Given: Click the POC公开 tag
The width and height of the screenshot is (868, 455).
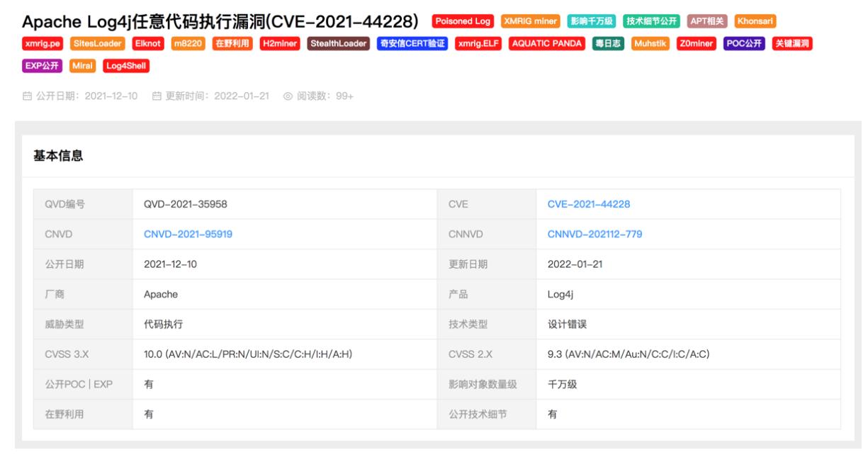Looking at the screenshot, I should pos(744,44).
